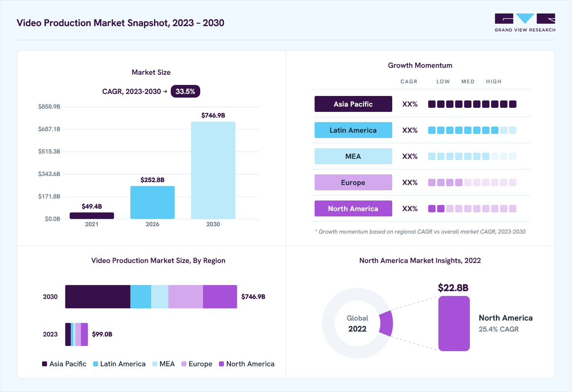
Task: Click the Grand View Research logo
Action: (525, 23)
